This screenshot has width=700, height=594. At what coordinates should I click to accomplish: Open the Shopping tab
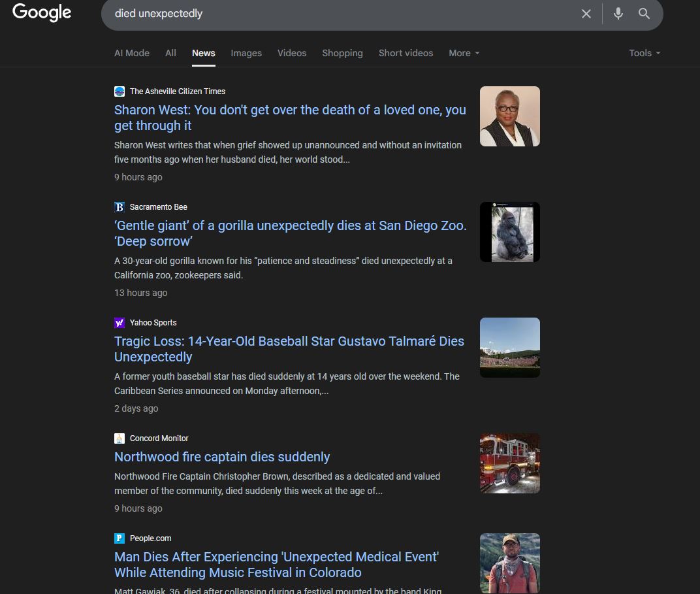[x=342, y=53]
